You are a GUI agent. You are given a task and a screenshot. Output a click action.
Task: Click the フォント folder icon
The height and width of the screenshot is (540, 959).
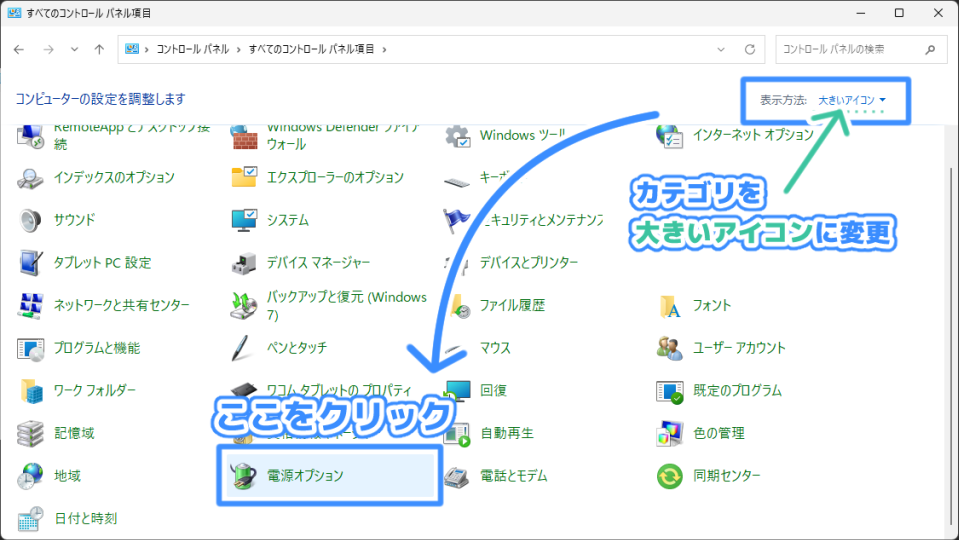(x=670, y=306)
